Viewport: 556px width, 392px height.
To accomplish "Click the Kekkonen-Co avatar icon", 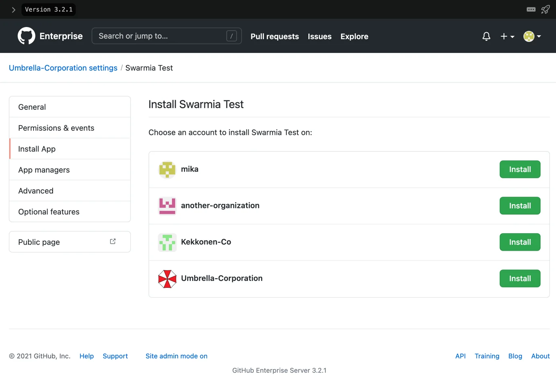I will pos(167,242).
